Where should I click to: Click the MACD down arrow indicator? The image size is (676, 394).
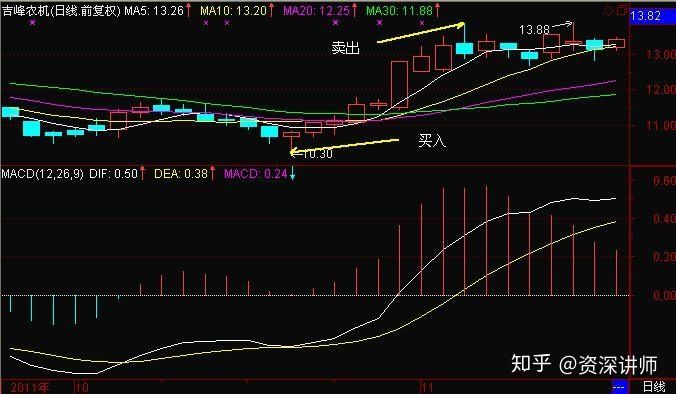(x=292, y=174)
